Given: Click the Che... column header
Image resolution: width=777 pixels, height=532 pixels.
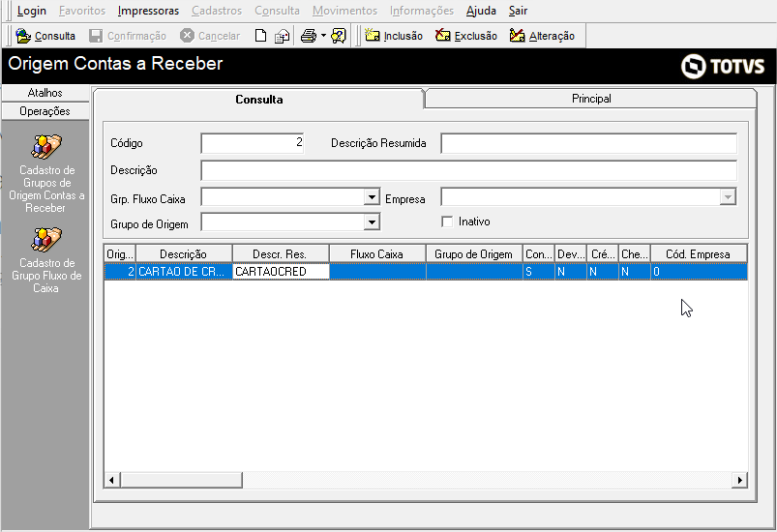Looking at the screenshot, I should (635, 254).
